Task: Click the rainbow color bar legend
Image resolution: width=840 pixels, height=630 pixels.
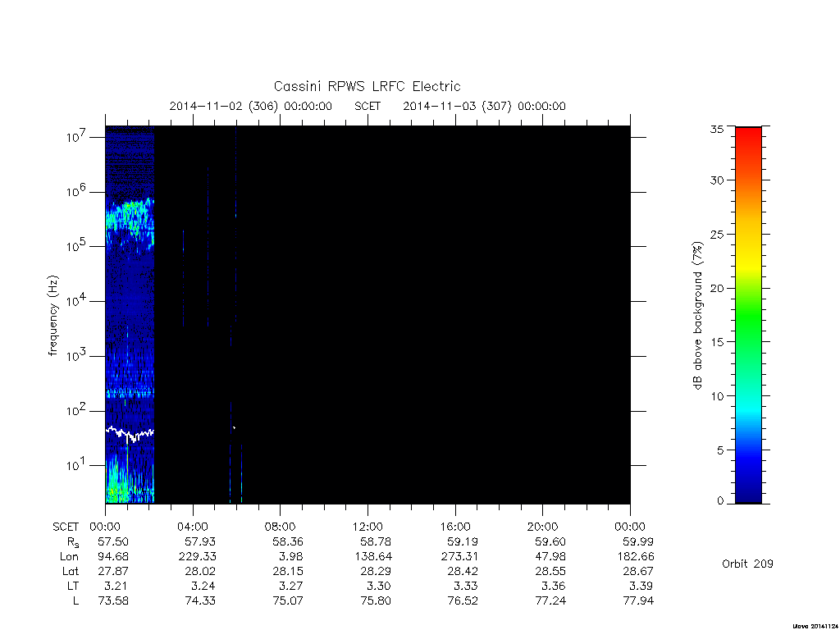Action: coord(748,315)
